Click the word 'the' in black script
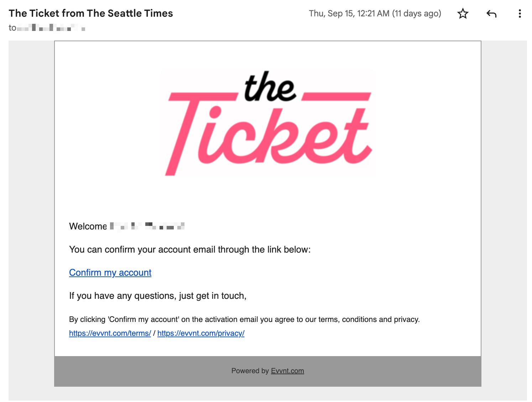 tap(270, 87)
